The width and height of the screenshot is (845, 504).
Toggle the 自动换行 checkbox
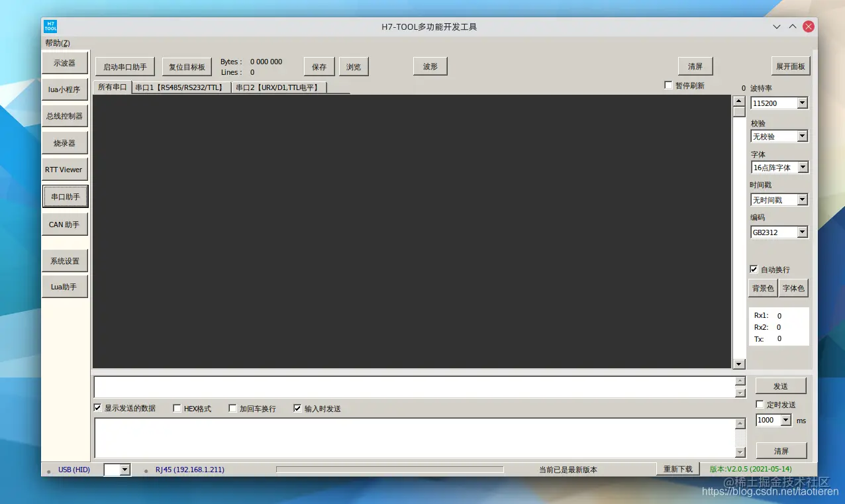754,270
